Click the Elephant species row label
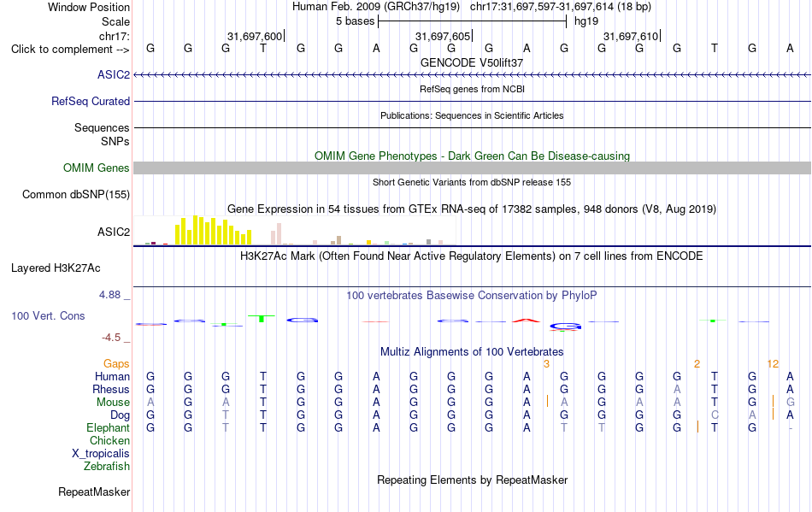The image size is (812, 512). pyautogui.click(x=108, y=427)
